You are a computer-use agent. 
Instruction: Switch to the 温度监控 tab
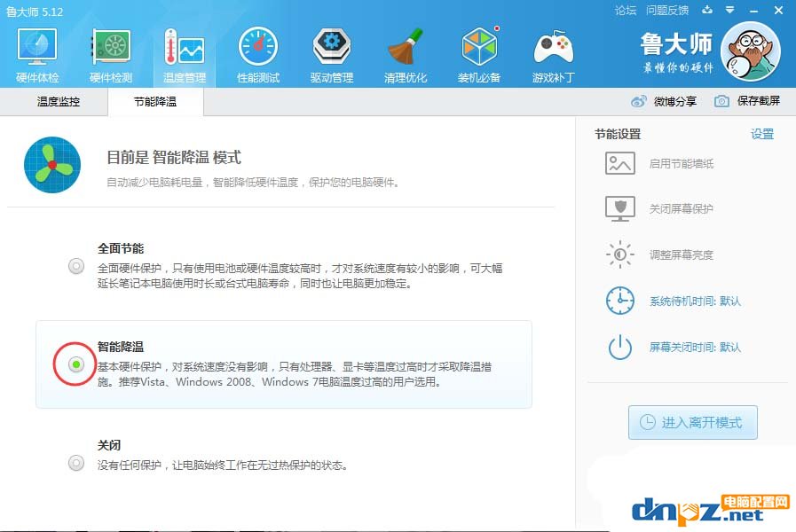[59, 101]
